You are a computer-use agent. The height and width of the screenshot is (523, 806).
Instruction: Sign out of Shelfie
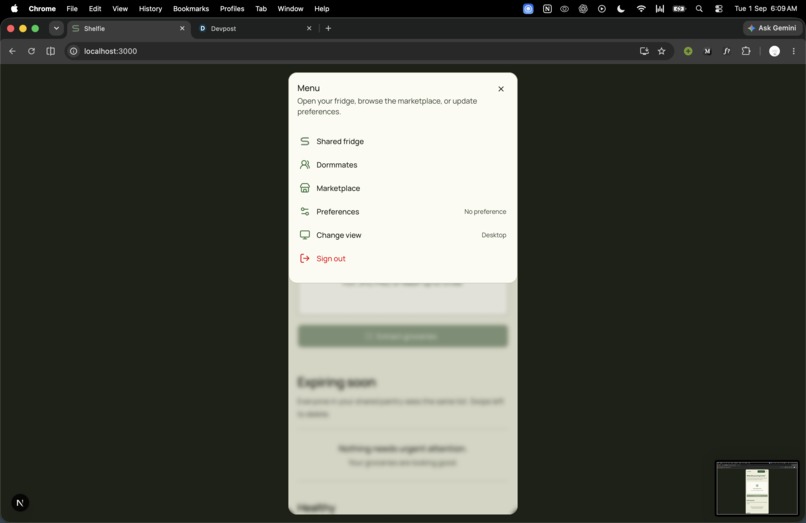click(402, 259)
